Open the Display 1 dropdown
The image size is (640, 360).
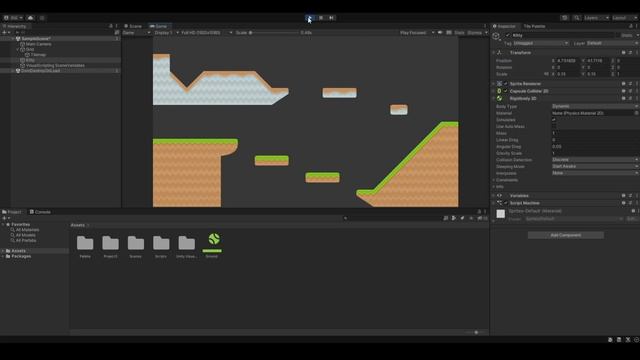(x=166, y=33)
